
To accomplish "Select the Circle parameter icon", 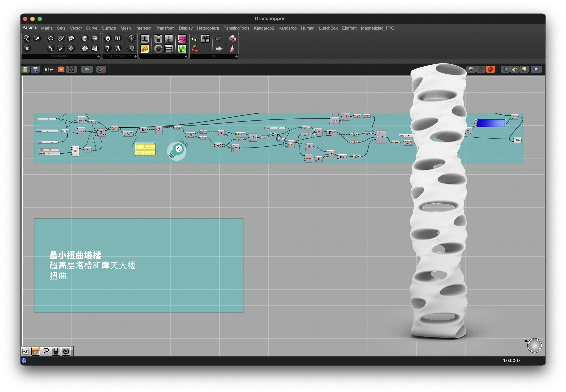I will 51,38.
